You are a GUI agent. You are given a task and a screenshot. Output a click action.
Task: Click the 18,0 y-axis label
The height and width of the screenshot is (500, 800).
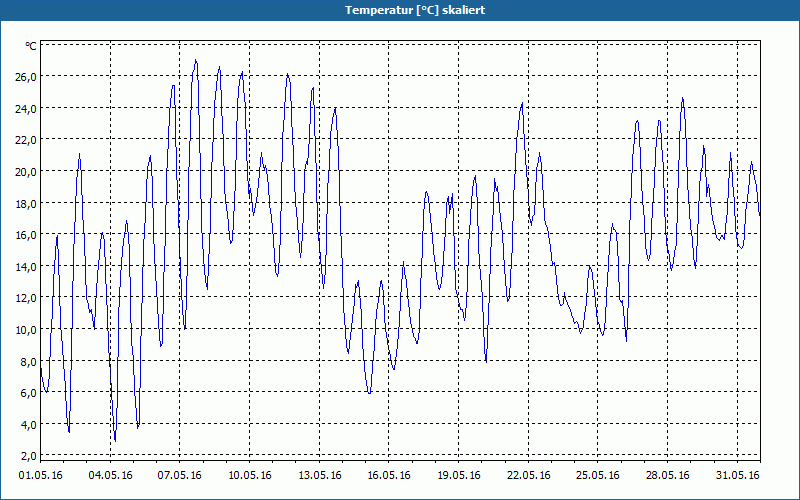click(26, 204)
